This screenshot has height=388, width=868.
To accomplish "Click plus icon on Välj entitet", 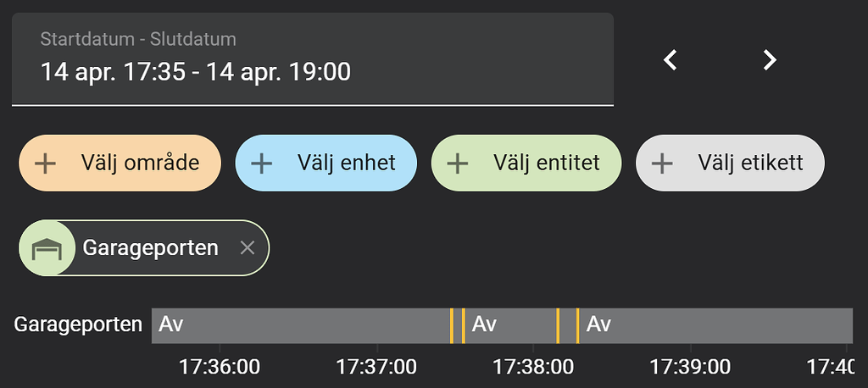I will 459,163.
